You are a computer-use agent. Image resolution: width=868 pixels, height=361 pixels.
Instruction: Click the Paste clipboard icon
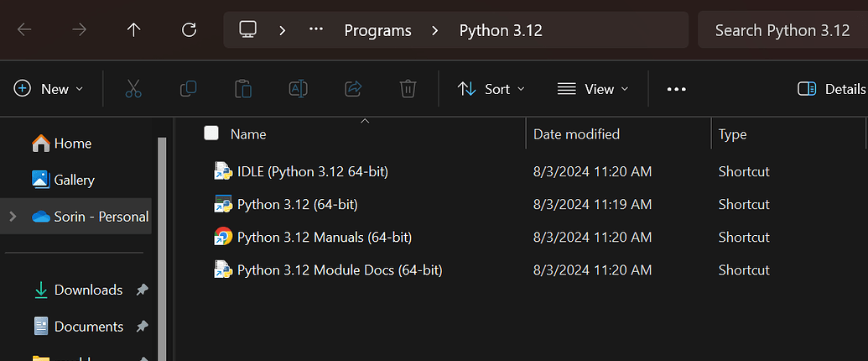coord(243,89)
